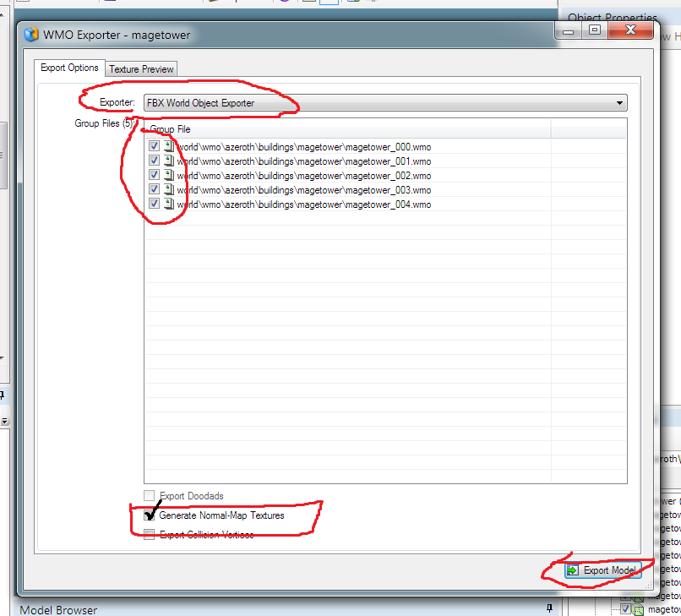Viewport: 681px width, 616px height.
Task: Maximize the WMO Exporter dialog
Action: click(595, 30)
